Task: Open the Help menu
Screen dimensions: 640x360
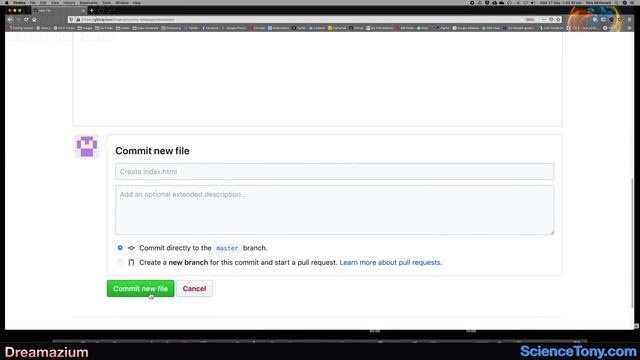Action: click(x=137, y=2)
